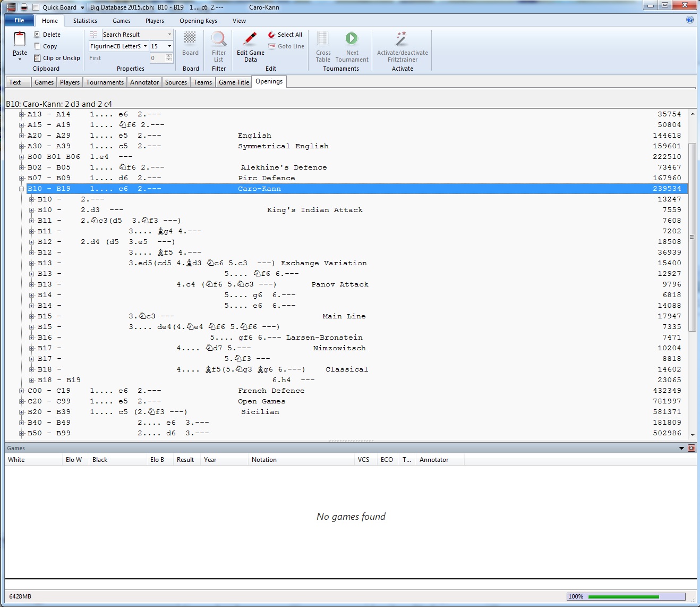Toggle the Copy checkbox in Clipboard group
700x607 pixels.
click(38, 46)
